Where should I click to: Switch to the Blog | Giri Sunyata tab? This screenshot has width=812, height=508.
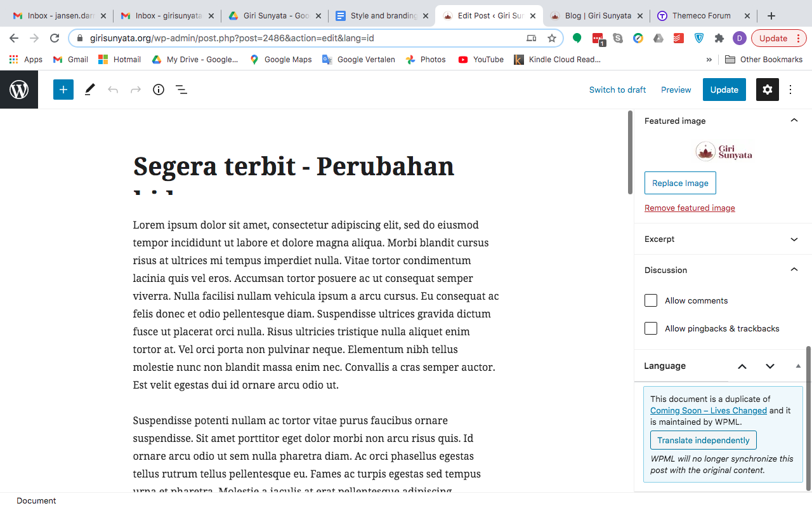pos(596,16)
